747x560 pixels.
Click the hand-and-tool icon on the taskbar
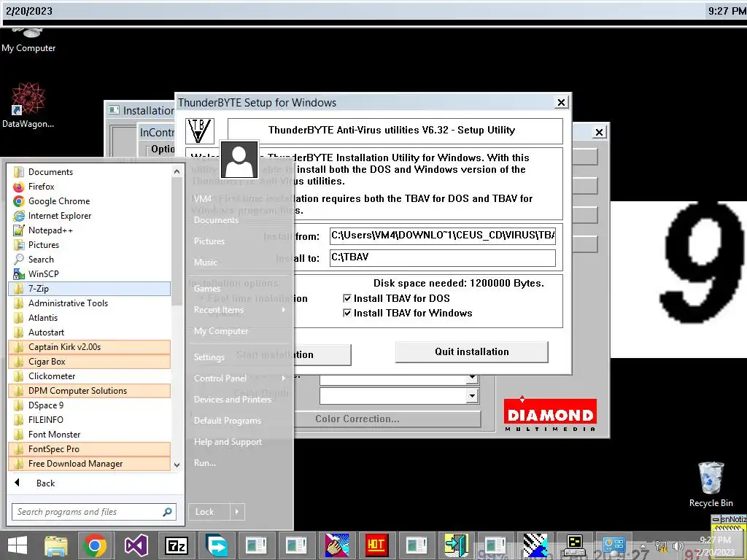[336, 545]
